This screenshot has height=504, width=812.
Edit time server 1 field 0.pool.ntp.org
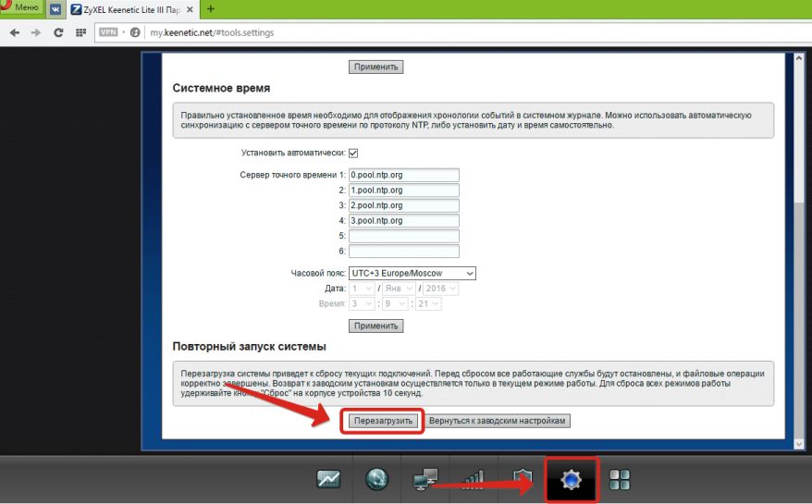(x=404, y=175)
